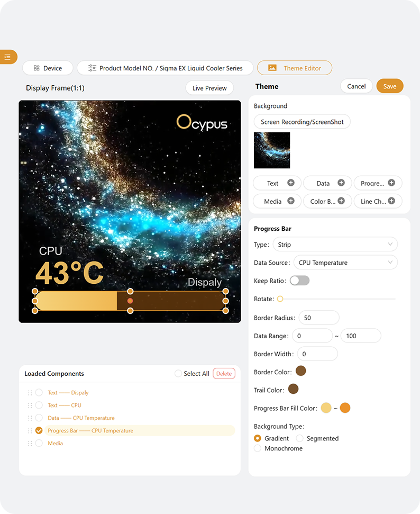The image size is (420, 514).
Task: Expand the Data Source dropdown
Action: (x=345, y=263)
